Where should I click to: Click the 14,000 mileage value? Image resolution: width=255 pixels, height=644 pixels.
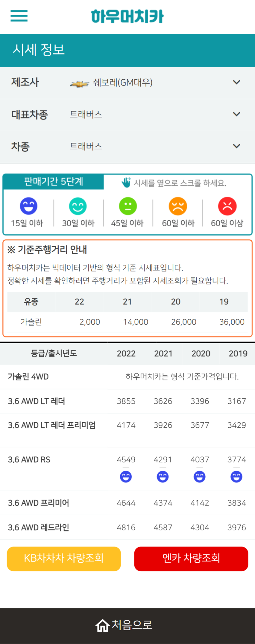(x=136, y=322)
